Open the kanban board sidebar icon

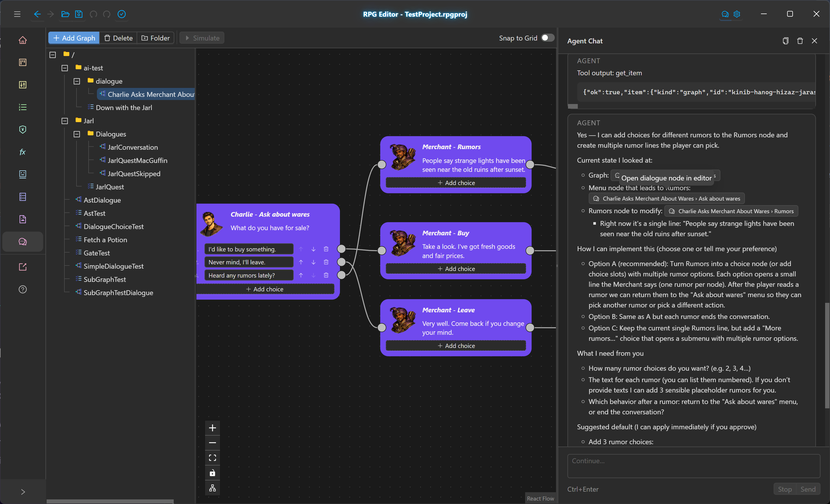point(22,62)
